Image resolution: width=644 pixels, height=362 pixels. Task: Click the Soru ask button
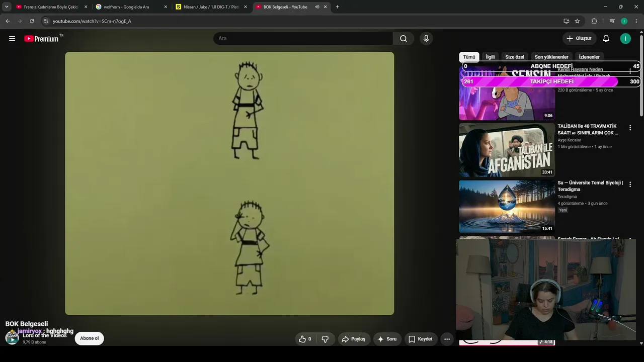click(387, 339)
